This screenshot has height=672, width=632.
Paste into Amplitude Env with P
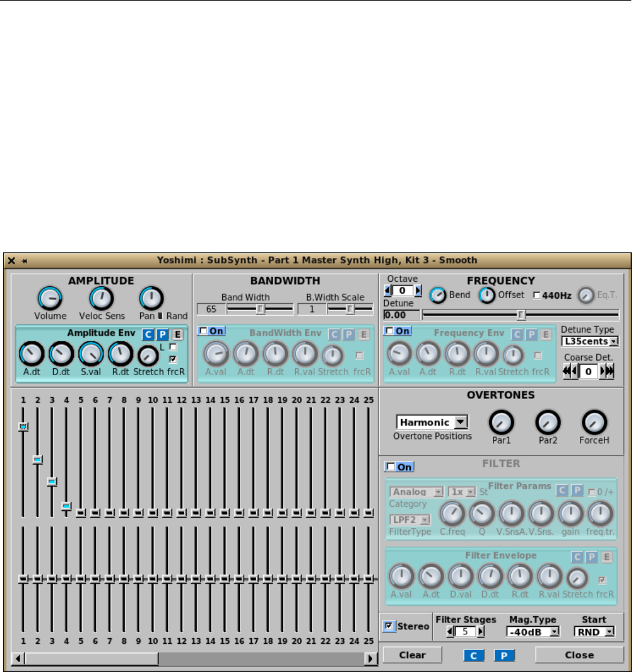162,334
